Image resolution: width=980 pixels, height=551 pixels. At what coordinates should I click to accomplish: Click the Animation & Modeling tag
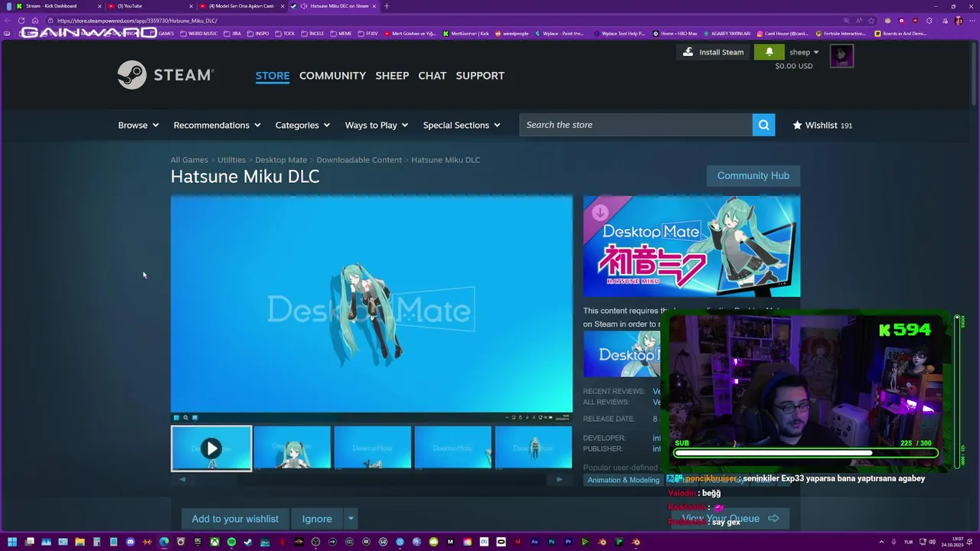(x=623, y=480)
